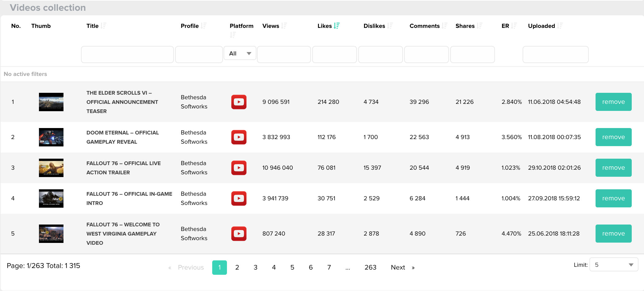This screenshot has width=644, height=291.
Task: Remove the Doom Eternal gameplay reveal video
Action: [614, 137]
